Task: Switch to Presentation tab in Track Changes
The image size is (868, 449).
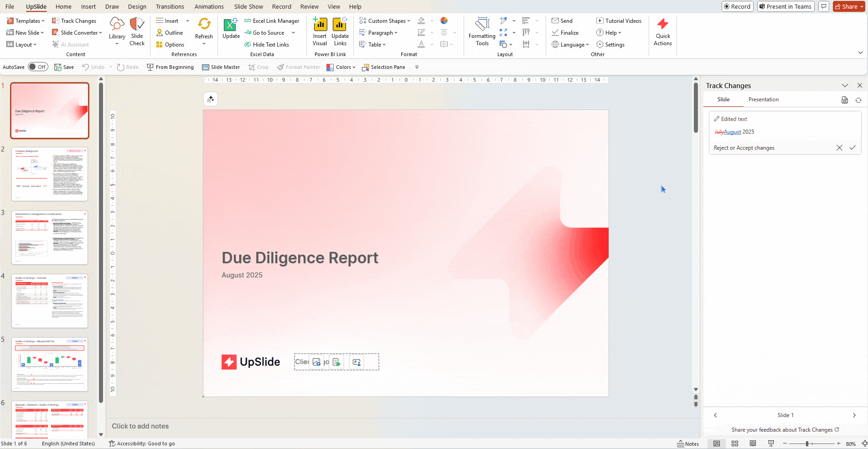Action: (x=763, y=99)
